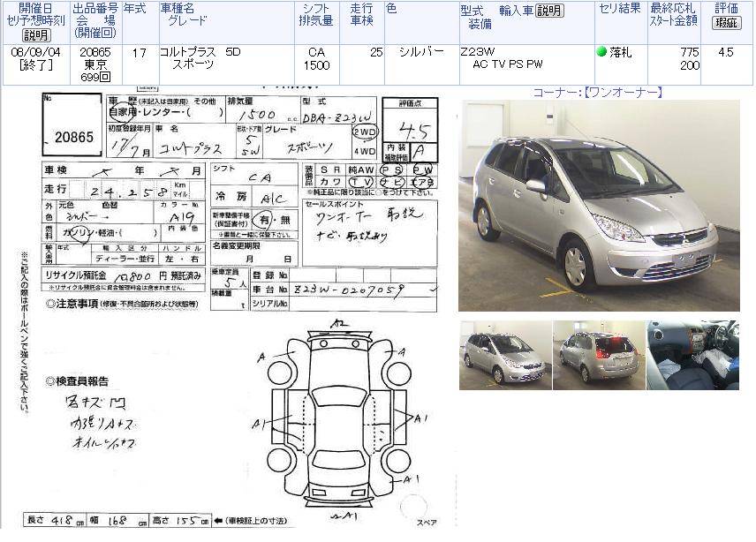Click lot number 20865 in the table
Screen dimensions: 756x542
click(95, 52)
